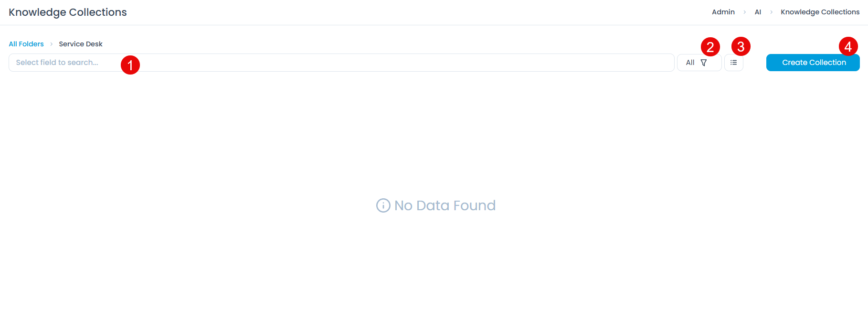
Task: Navigate back to All Folders
Action: (x=26, y=44)
